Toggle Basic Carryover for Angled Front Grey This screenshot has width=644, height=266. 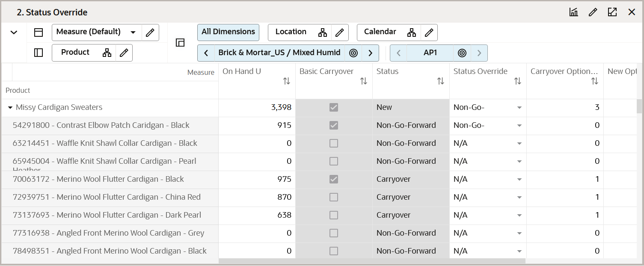coord(334,233)
